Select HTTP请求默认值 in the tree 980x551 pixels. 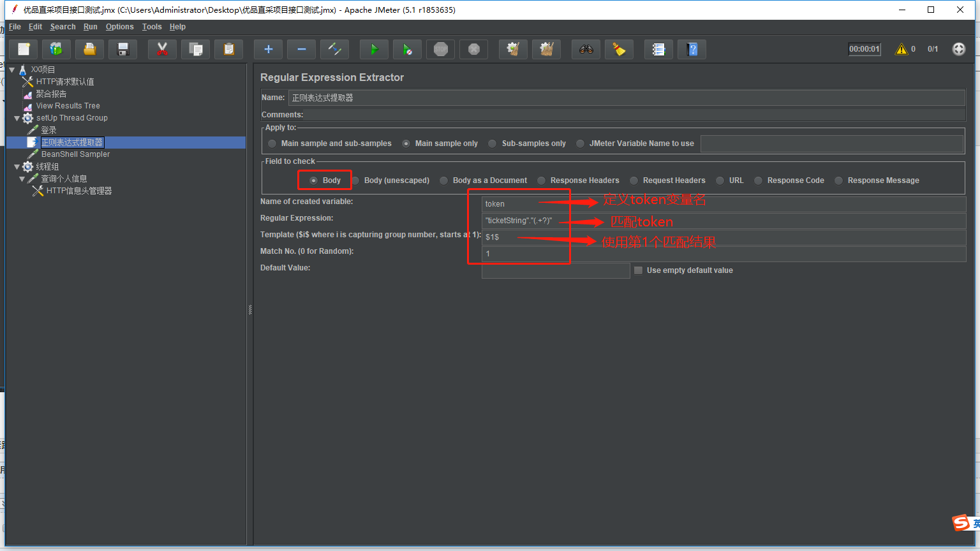(x=65, y=82)
